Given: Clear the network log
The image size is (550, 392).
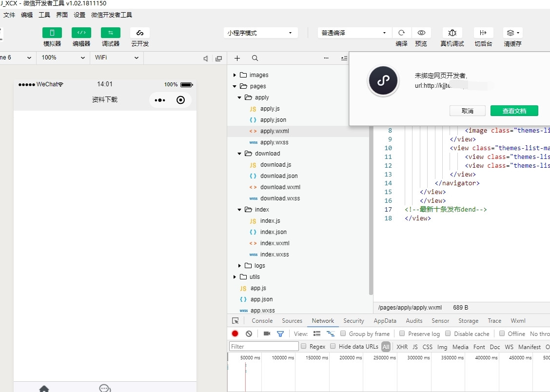Looking at the screenshot, I should (249, 334).
